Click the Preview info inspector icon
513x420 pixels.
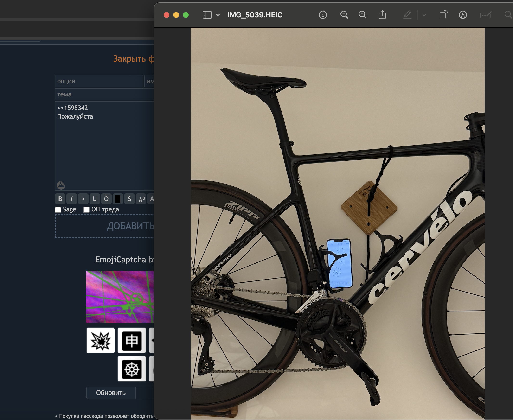pyautogui.click(x=323, y=15)
